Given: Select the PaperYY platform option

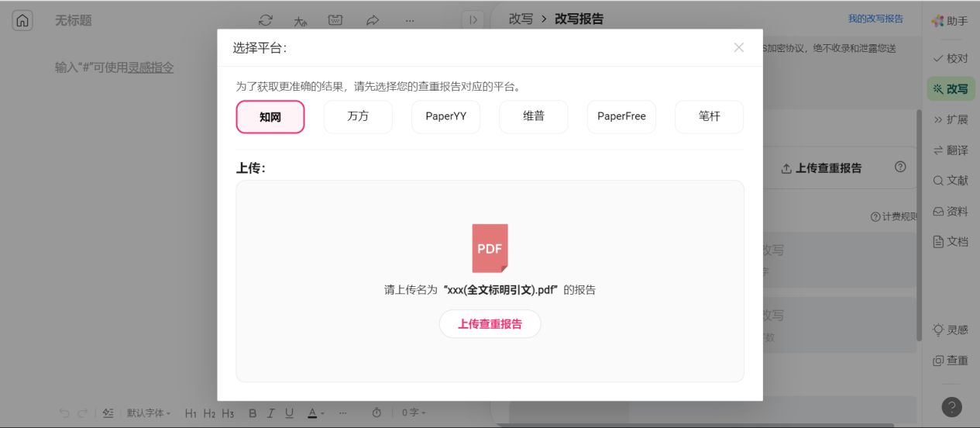Looking at the screenshot, I should pos(445,117).
